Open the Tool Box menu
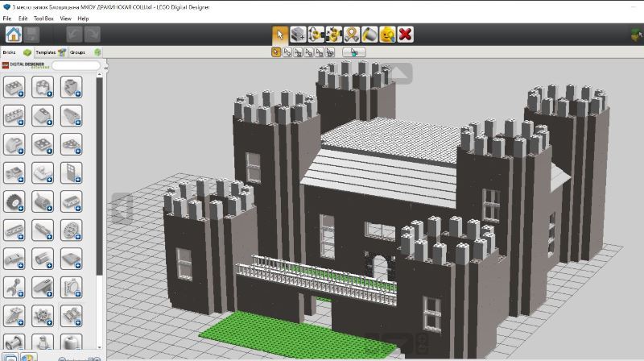The height and width of the screenshot is (361, 644). point(43,18)
